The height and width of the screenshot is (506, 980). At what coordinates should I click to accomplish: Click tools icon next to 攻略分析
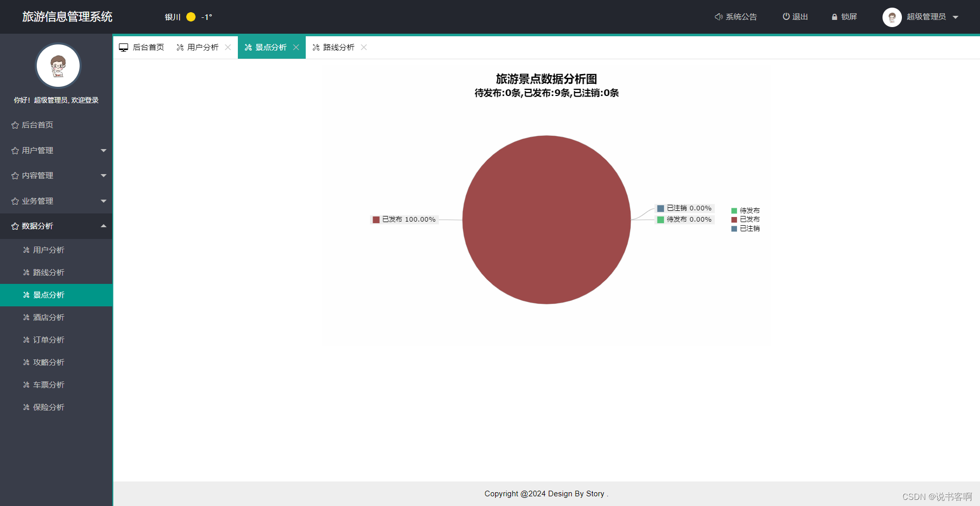[26, 363]
